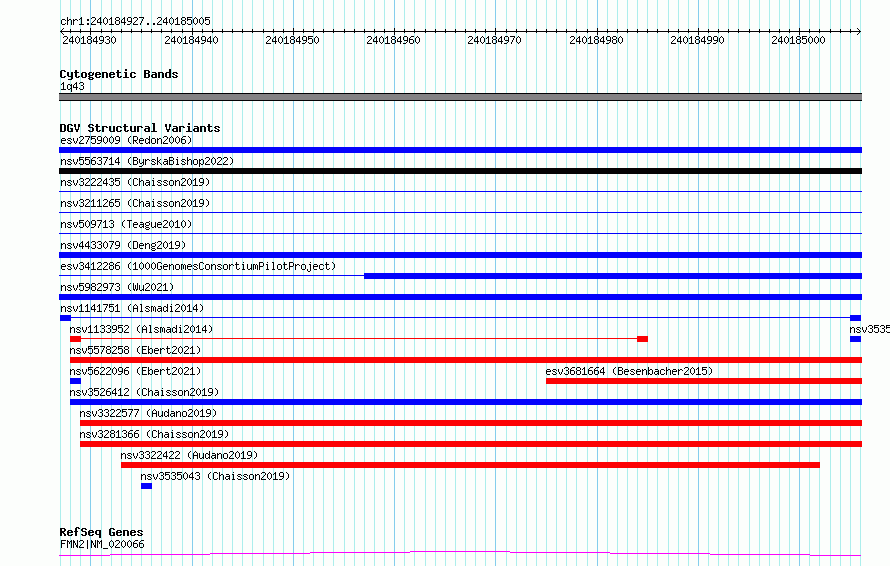Select the gray 1q43 cytogenetic band bar
890x566 pixels.
click(460, 97)
